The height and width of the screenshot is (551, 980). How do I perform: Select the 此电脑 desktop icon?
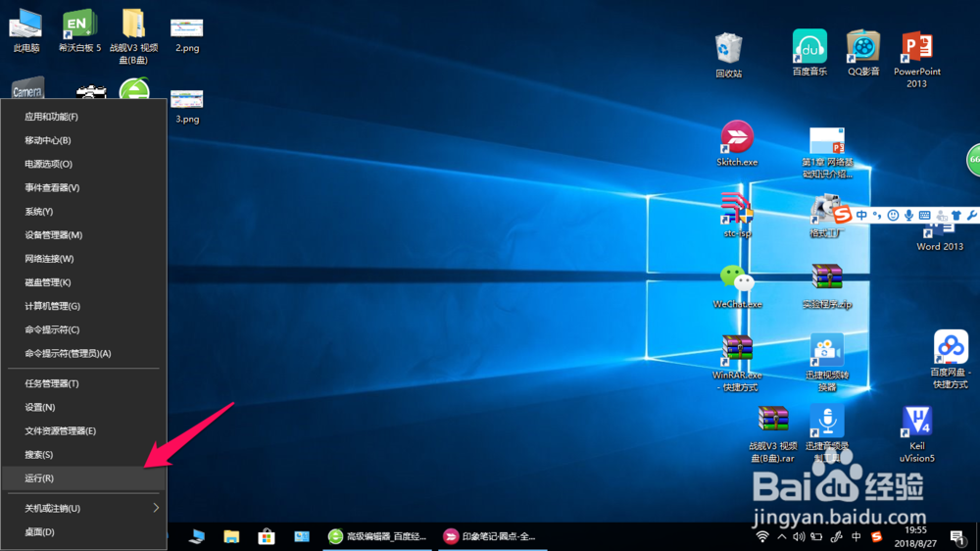click(25, 30)
